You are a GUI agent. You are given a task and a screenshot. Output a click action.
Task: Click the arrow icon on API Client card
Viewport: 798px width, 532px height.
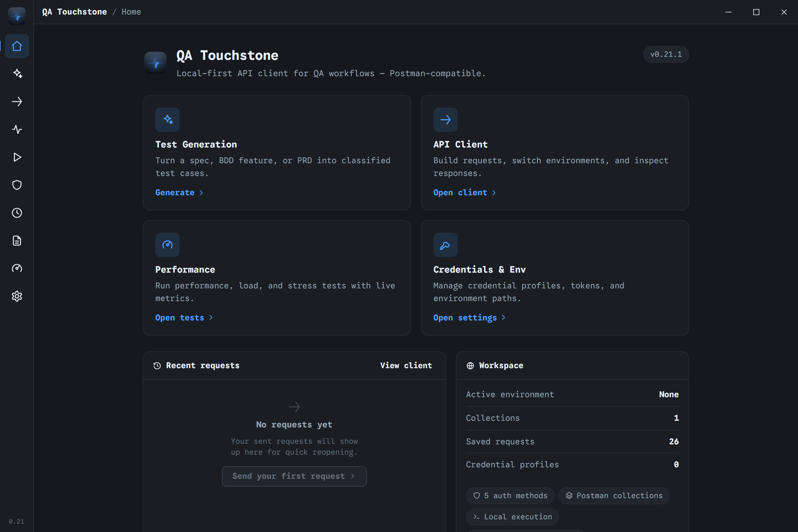pos(445,119)
